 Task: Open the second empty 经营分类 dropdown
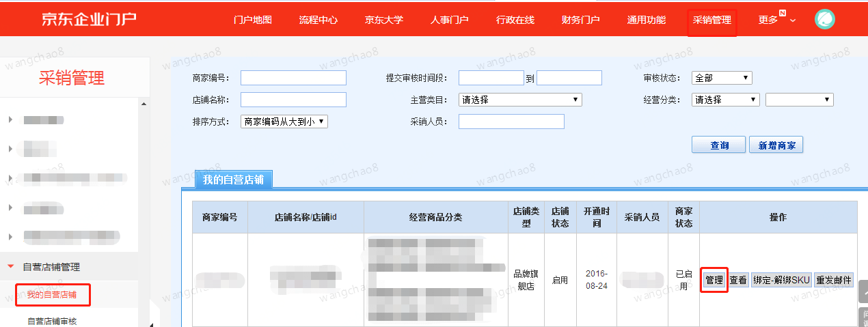pos(800,100)
